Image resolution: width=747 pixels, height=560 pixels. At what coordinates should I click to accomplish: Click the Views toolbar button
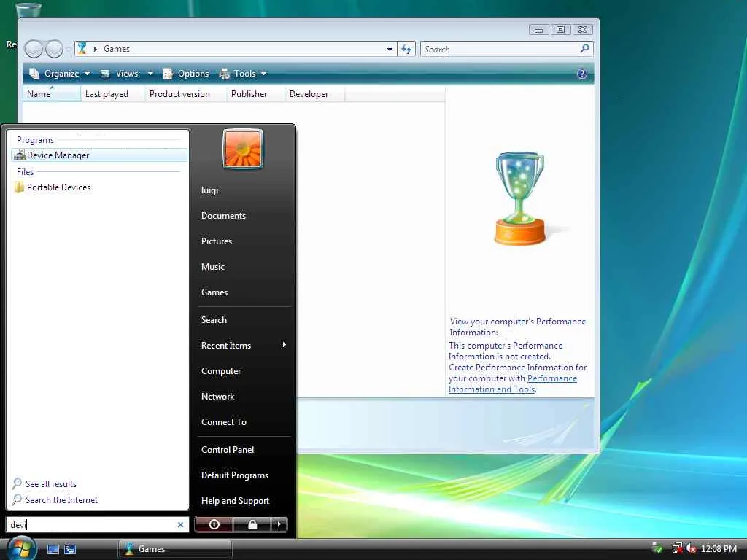pos(120,74)
